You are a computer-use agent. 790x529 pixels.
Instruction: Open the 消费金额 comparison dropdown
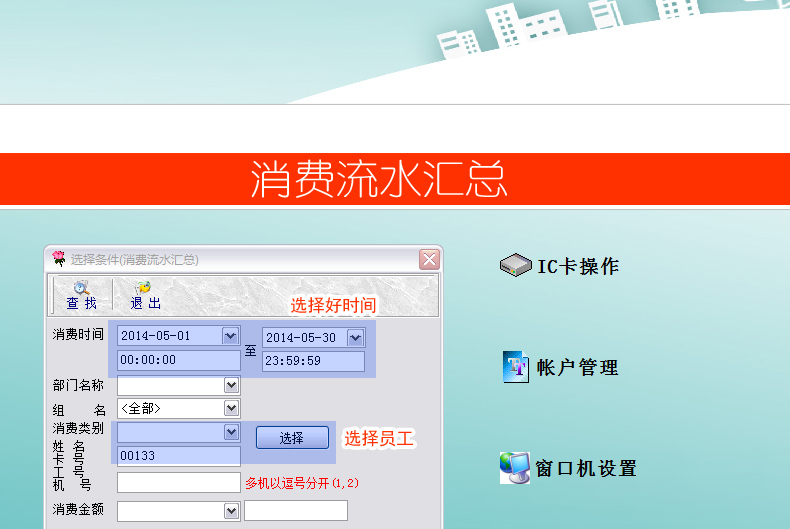click(231, 511)
